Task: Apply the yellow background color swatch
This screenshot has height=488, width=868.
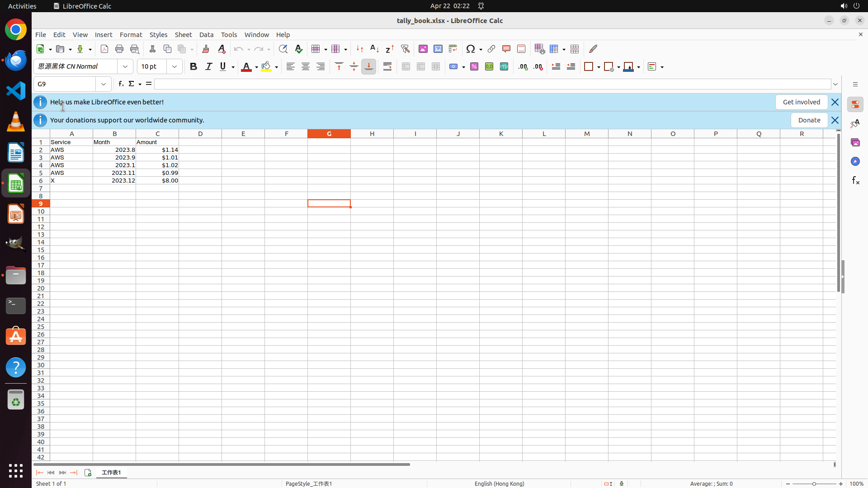Action: click(x=266, y=66)
